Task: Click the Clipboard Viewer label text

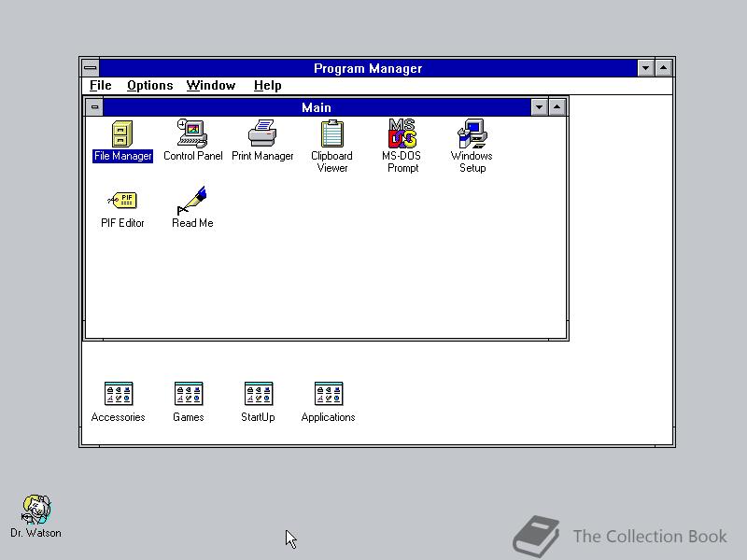Action: point(332,161)
